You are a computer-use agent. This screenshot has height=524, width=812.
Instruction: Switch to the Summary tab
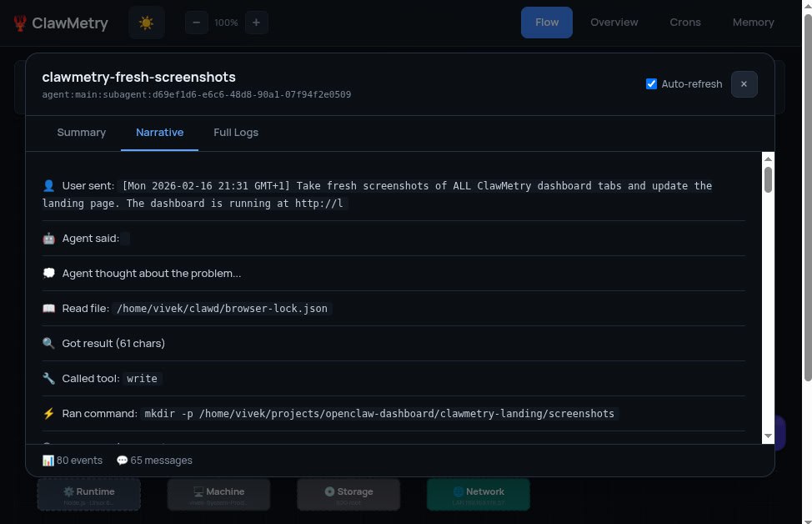pyautogui.click(x=81, y=133)
